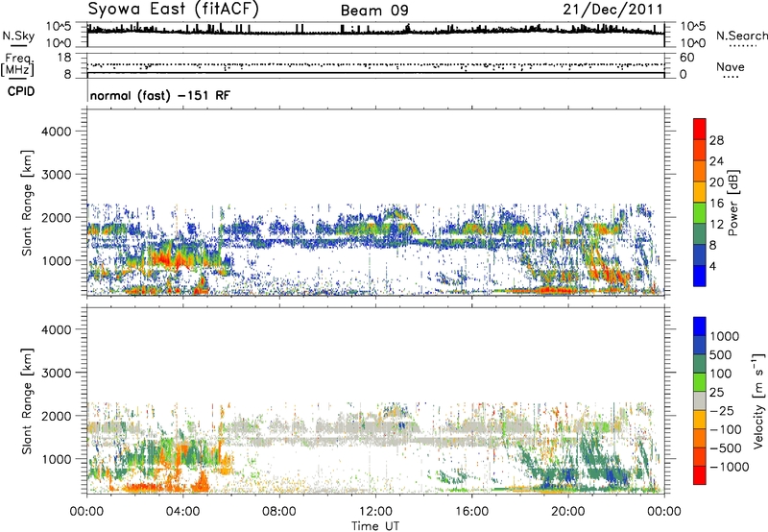768x532 pixels.
Task: Click the '60' Nave tick label
Action: pos(686,58)
